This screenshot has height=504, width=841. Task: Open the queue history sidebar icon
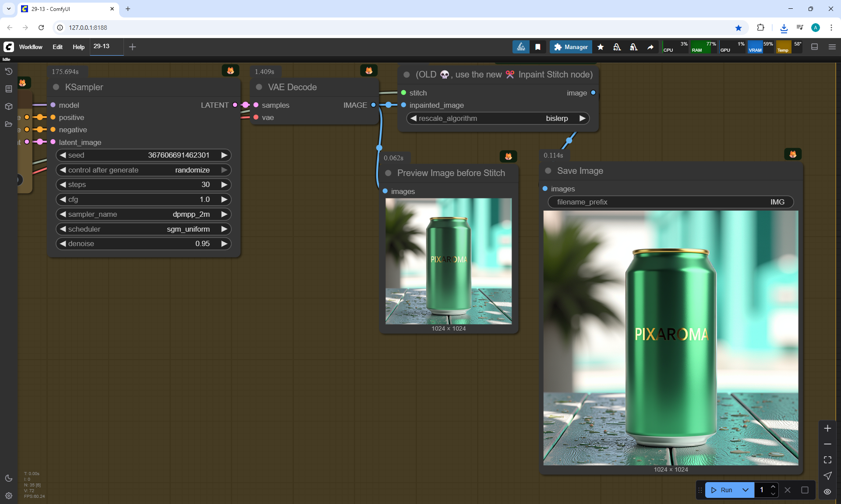pos(8,71)
